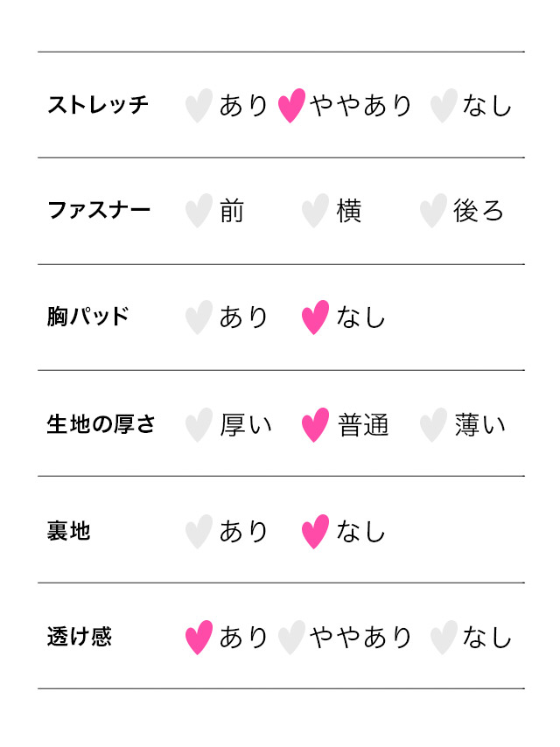Select the heart for ファスナー 前
This screenshot has width=560, height=747.
pos(199,212)
